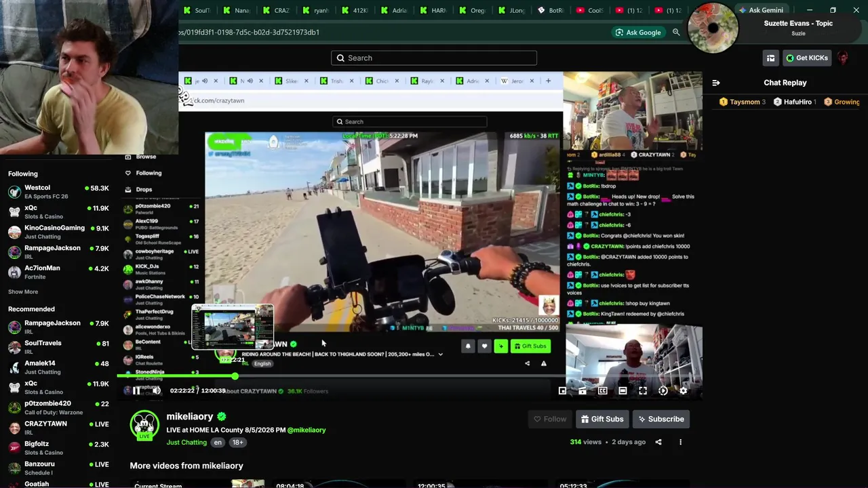Open CRAZYTAWN in Recommended
This screenshot has width=868, height=488.
58,428
